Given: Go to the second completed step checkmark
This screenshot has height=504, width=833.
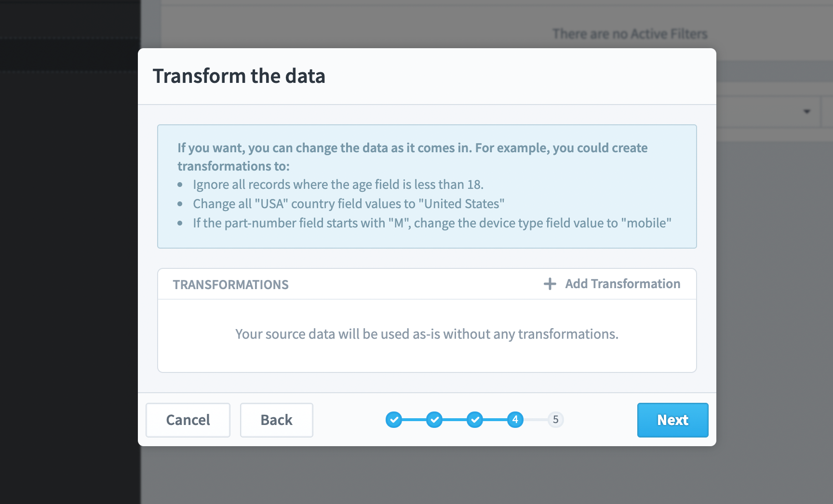Looking at the screenshot, I should click(x=434, y=420).
